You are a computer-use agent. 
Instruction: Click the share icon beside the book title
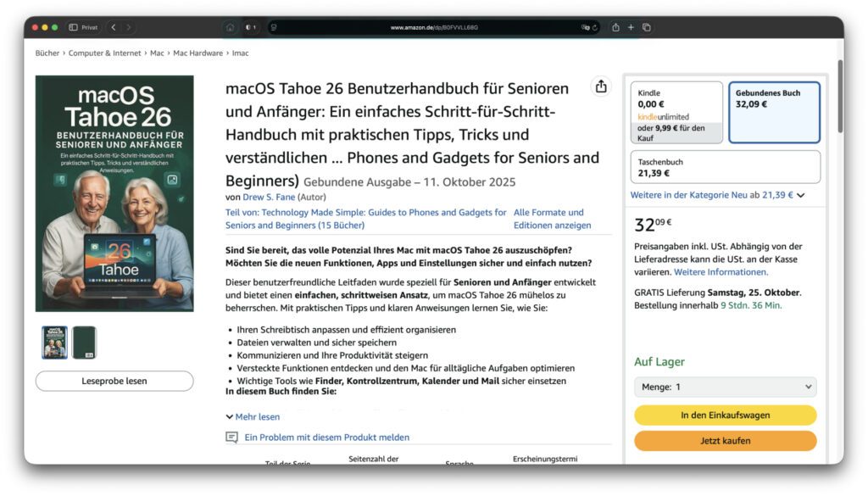tap(601, 86)
